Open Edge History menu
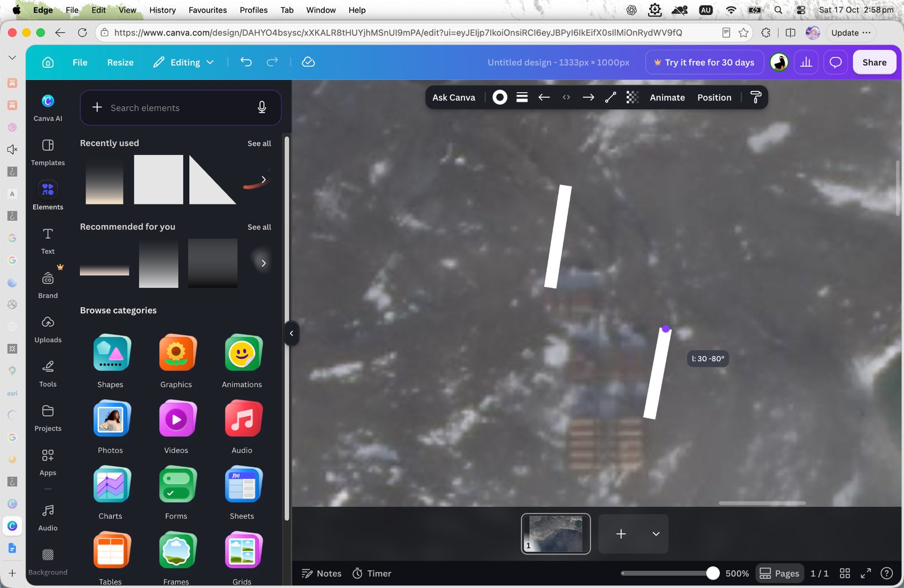This screenshot has width=904, height=588. pyautogui.click(x=163, y=10)
